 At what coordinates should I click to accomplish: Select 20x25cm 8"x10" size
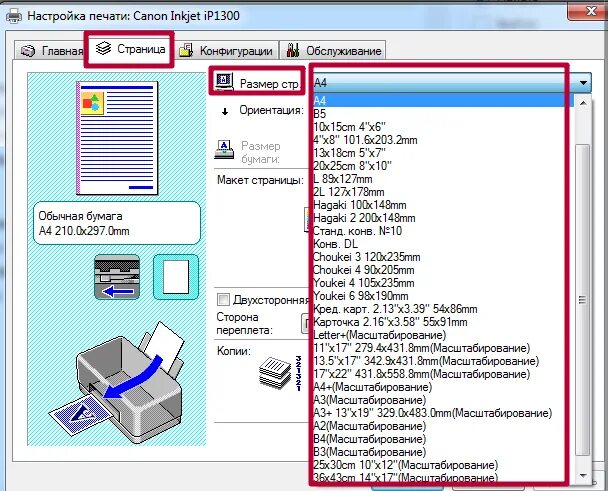[443, 166]
